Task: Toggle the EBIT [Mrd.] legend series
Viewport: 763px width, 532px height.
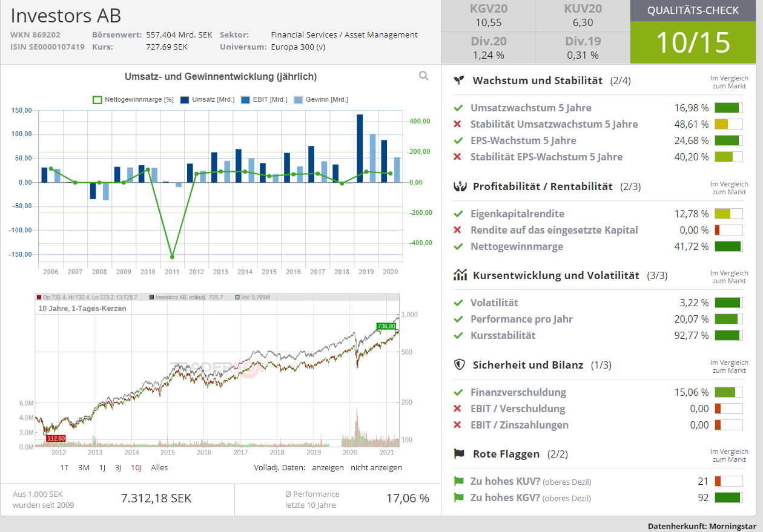Action: (x=264, y=99)
